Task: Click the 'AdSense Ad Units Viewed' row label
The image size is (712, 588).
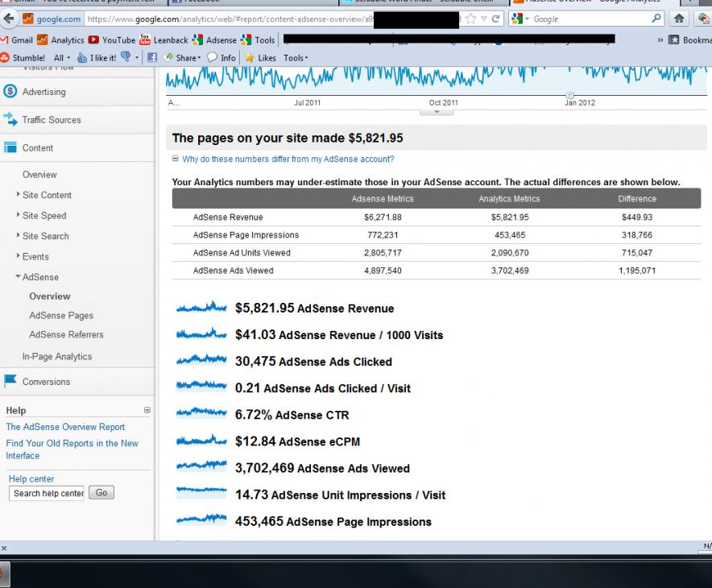Action: 242,253
